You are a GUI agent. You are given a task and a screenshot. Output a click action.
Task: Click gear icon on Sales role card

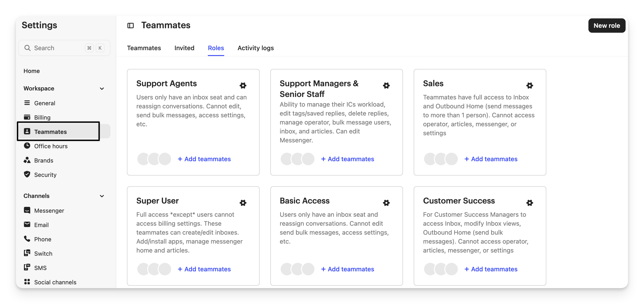[530, 86]
